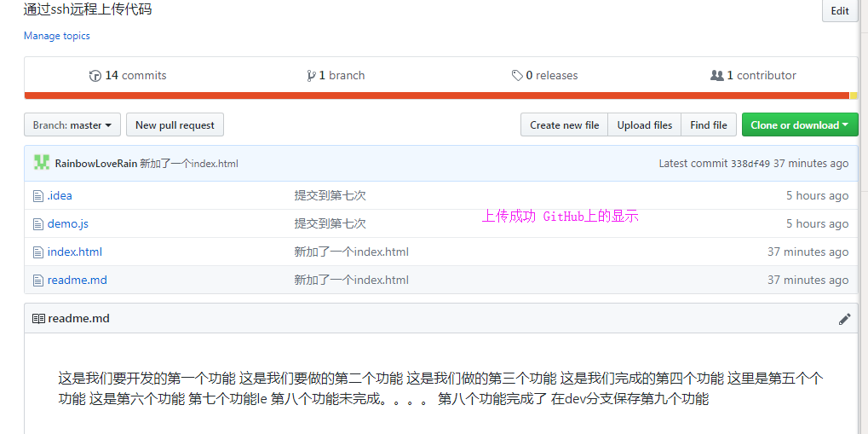Click the yellow language bar segment
The width and height of the screenshot is (868, 434).
854,95
